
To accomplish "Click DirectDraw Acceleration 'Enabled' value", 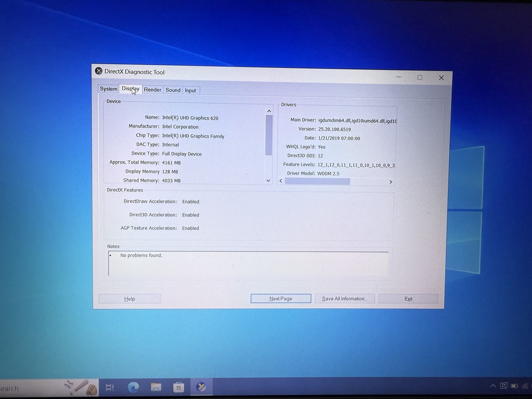I will [x=190, y=201].
